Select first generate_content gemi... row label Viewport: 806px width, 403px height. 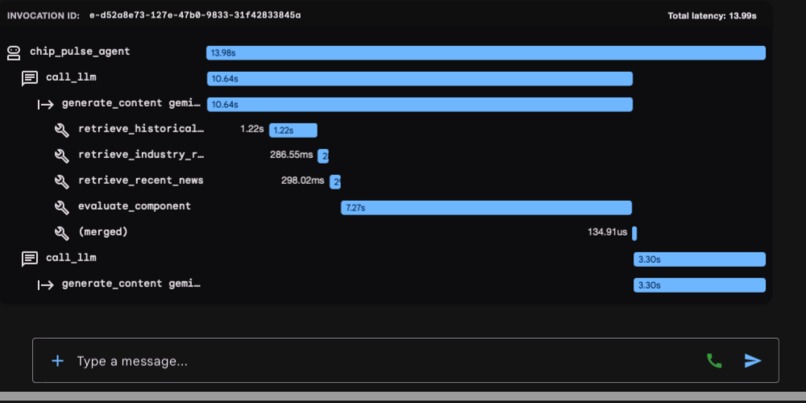click(x=131, y=103)
